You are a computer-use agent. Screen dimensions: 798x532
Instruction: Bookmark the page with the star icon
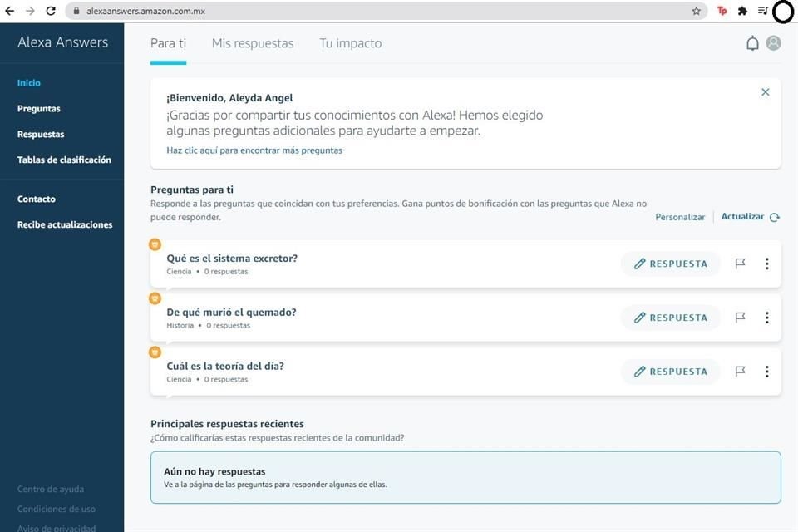click(695, 12)
